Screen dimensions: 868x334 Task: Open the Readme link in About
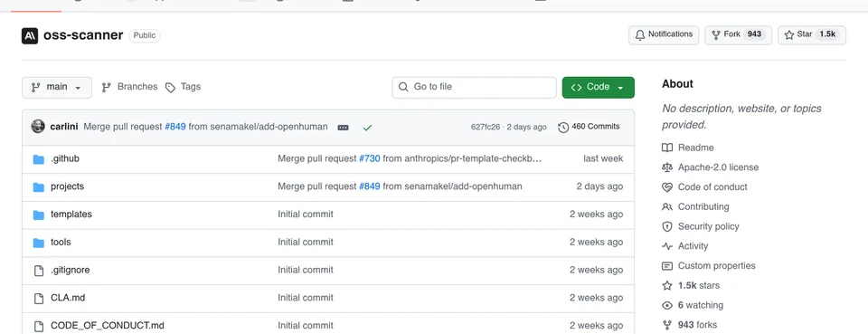click(688, 148)
